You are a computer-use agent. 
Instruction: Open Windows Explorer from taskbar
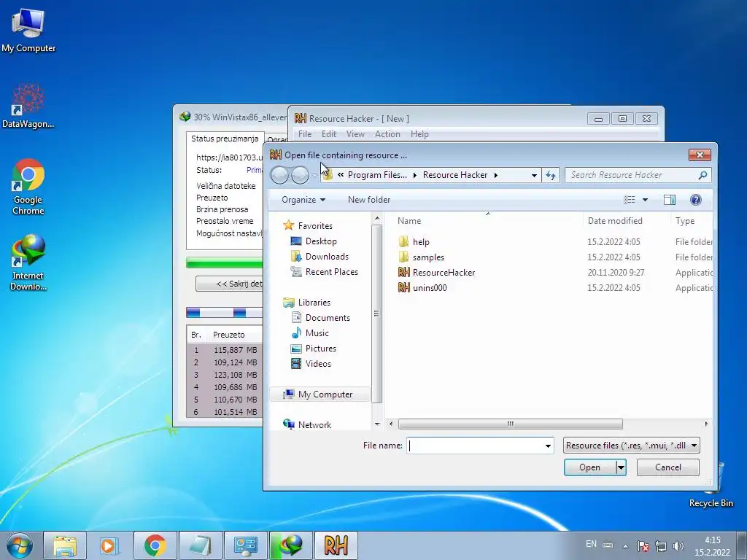click(x=65, y=545)
